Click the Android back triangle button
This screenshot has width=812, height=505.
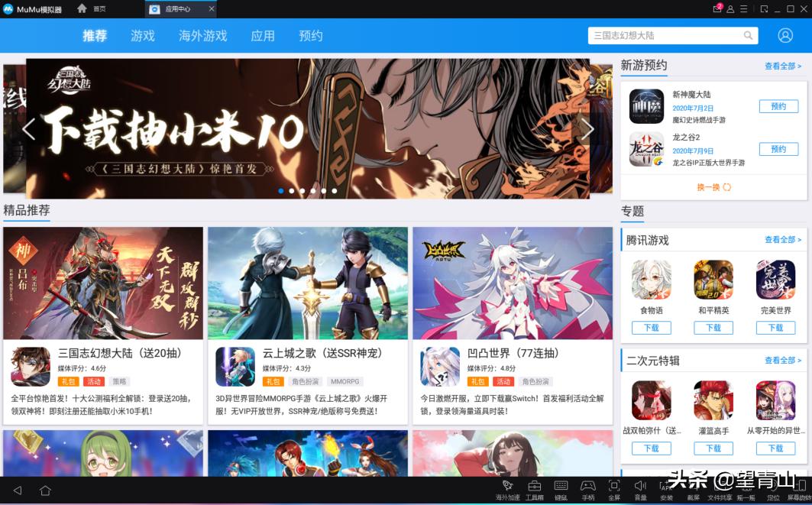click(18, 490)
